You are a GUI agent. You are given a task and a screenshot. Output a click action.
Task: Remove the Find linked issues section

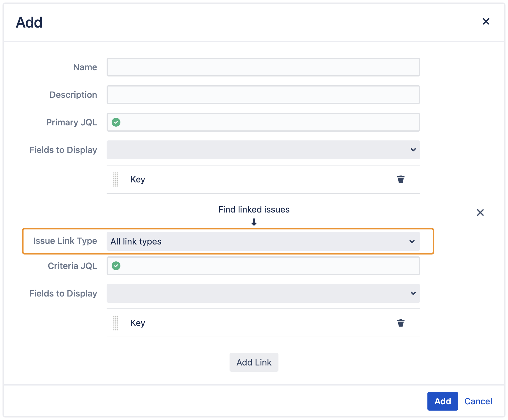pyautogui.click(x=480, y=213)
